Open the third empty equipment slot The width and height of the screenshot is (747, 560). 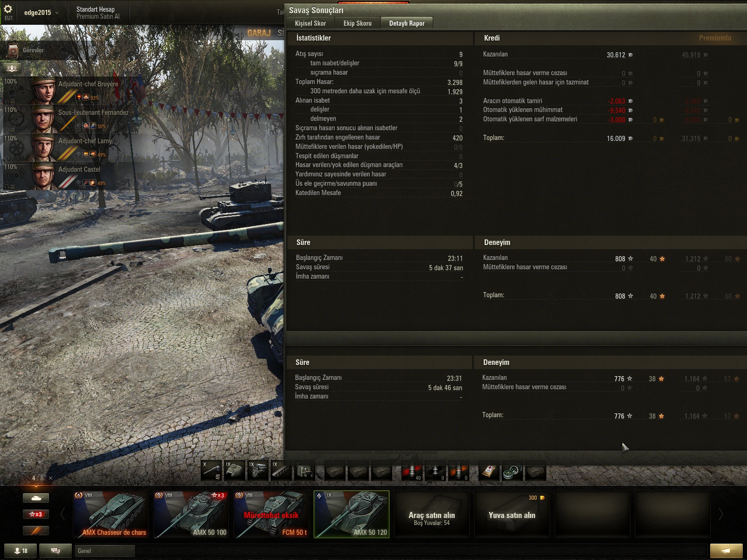pos(381,471)
